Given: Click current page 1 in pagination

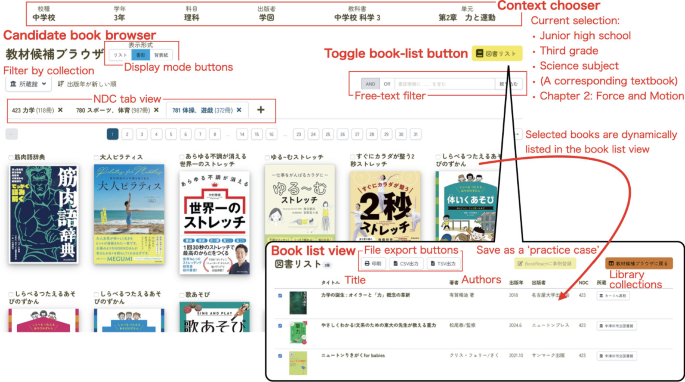Looking at the screenshot, I should point(113,134).
